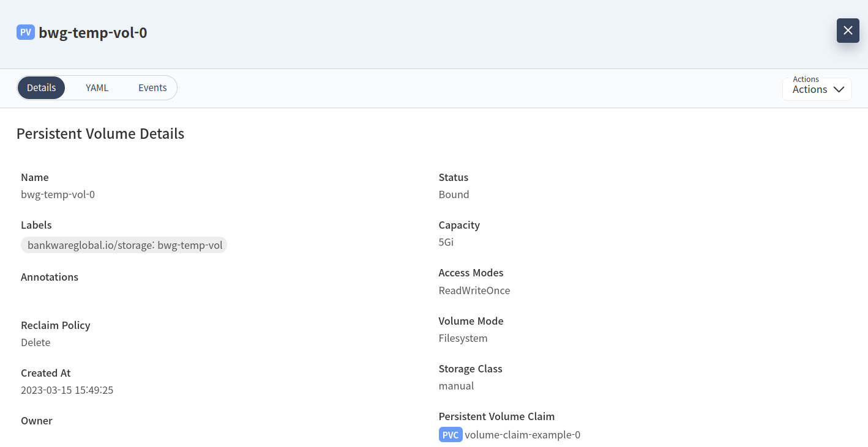Open the volume-claim-example-0 claim link
The image size is (868, 447).
(x=522, y=435)
